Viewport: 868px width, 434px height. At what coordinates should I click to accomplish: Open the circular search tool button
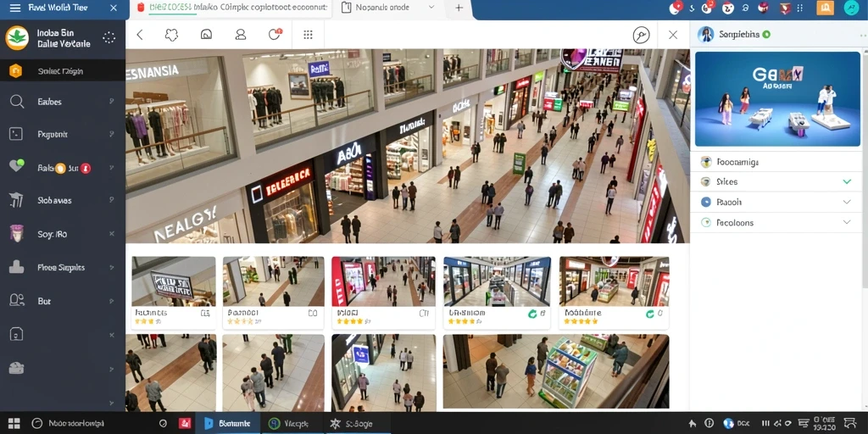point(641,35)
